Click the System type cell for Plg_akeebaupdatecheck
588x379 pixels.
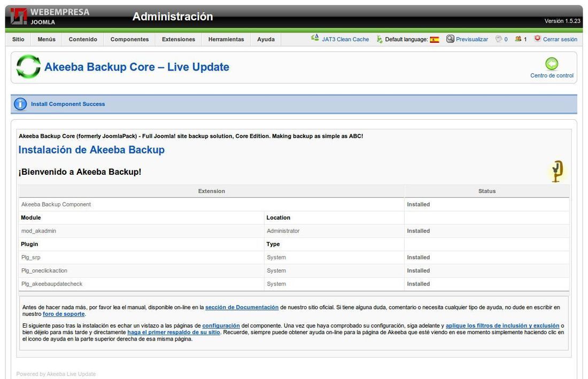pos(276,284)
